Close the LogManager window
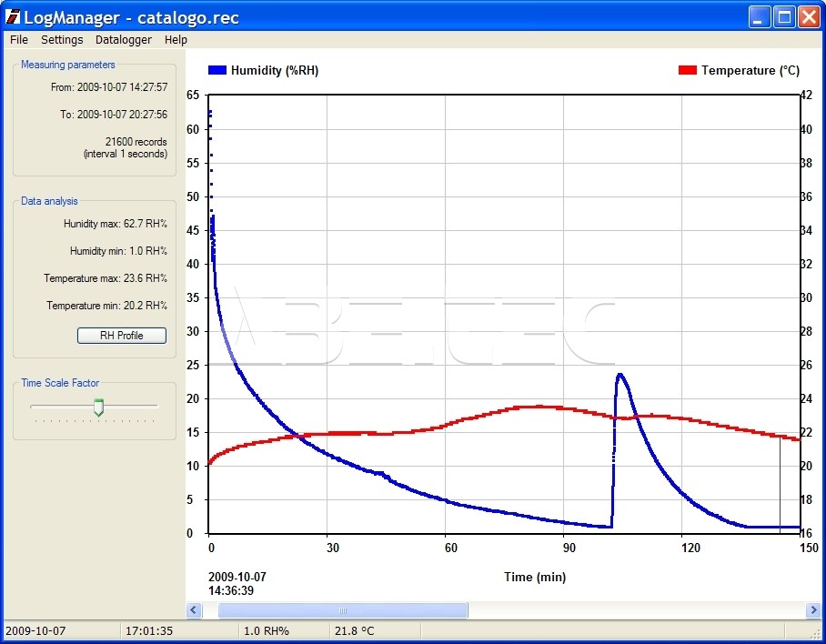The image size is (826, 644). pos(808,16)
